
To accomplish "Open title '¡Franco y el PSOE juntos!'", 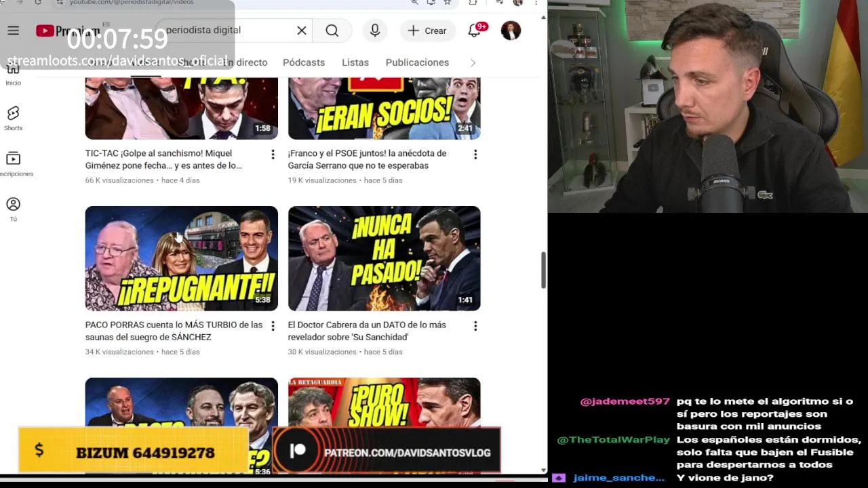I will (x=367, y=159).
